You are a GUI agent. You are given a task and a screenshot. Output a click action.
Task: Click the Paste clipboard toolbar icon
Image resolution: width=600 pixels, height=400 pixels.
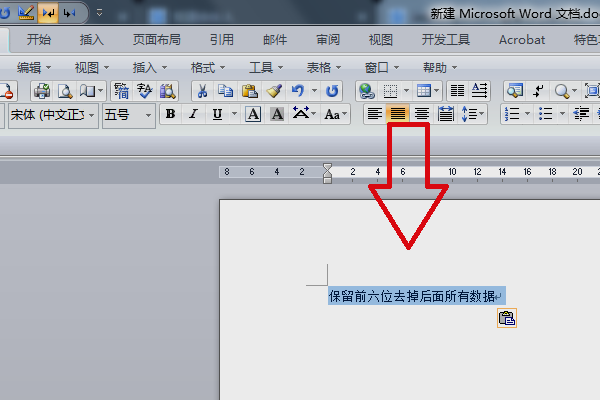tap(249, 91)
